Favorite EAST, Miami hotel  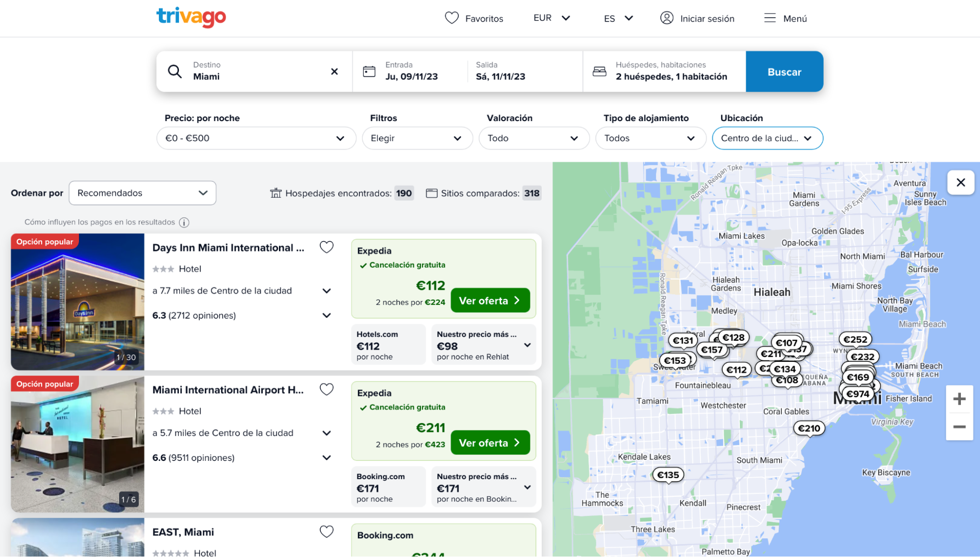[327, 532]
